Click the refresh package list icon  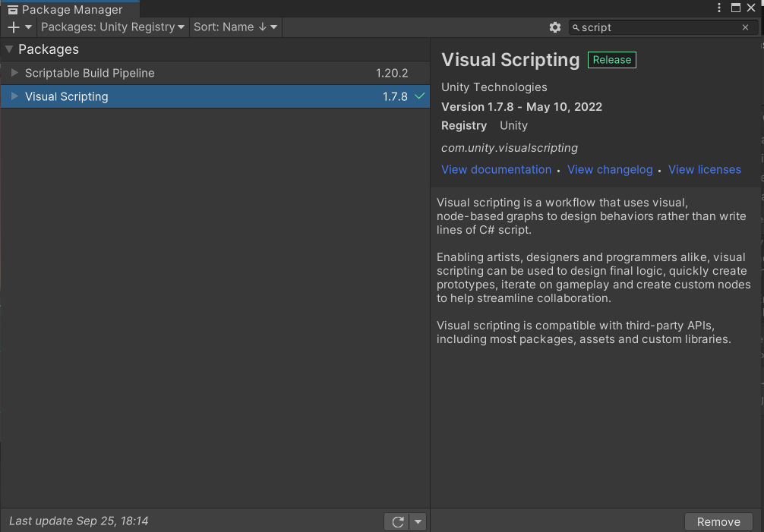397,521
